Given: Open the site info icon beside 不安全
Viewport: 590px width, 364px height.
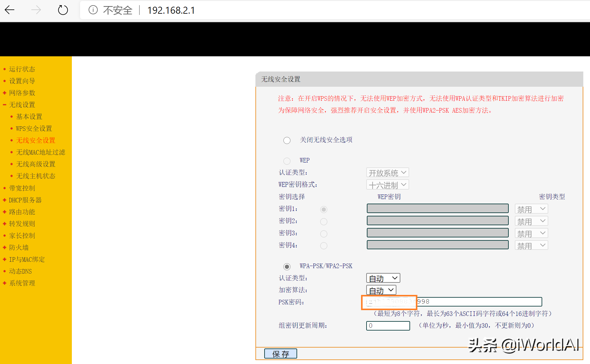Looking at the screenshot, I should click(x=93, y=10).
